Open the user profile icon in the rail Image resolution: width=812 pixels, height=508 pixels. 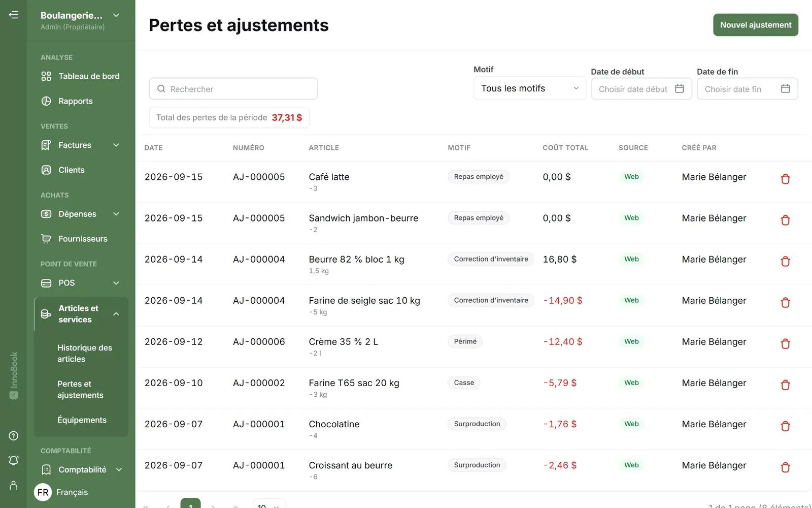[14, 485]
